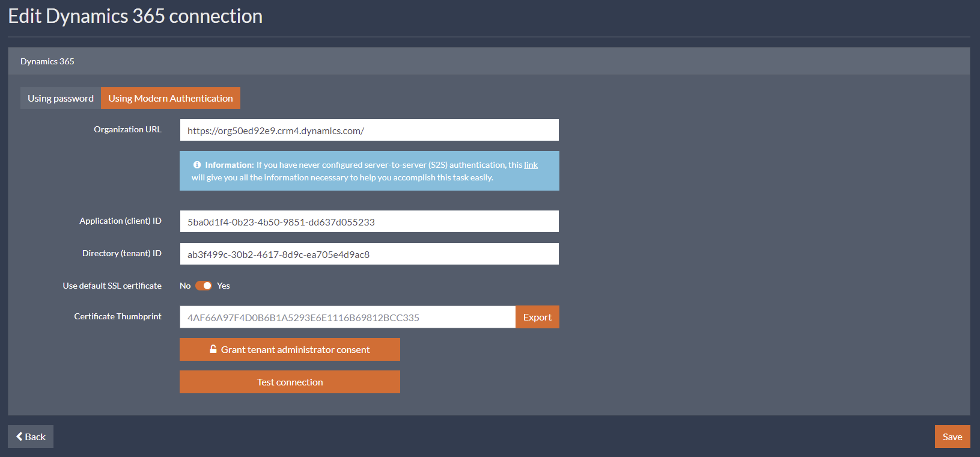The image size is (980, 457).
Task: Test the Dynamics 365 connection
Action: coord(290,382)
